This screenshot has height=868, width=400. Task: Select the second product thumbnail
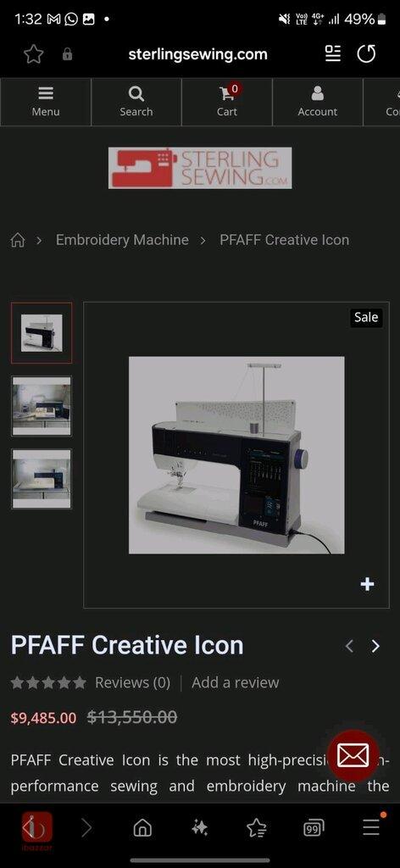[x=42, y=406]
